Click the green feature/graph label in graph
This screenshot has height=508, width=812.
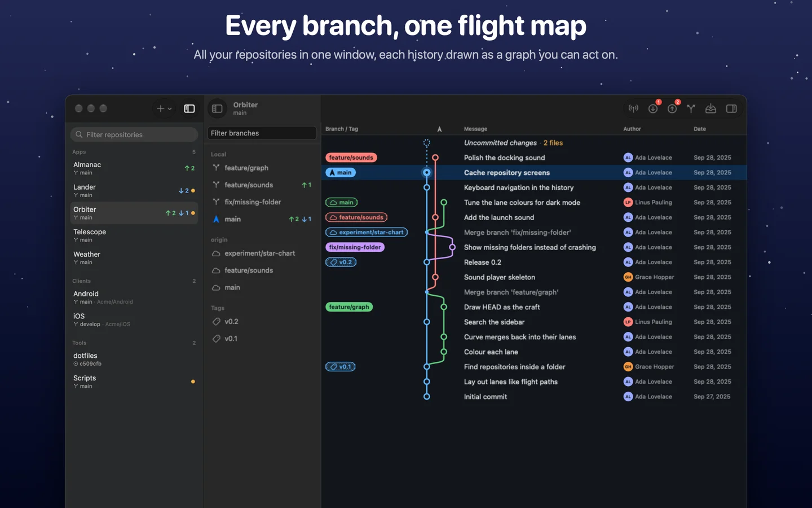349,307
